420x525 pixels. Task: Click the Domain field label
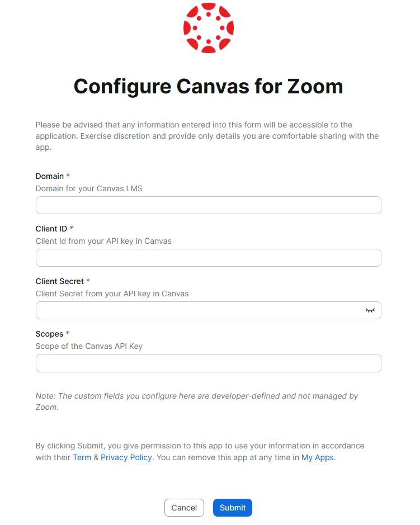[x=50, y=176]
